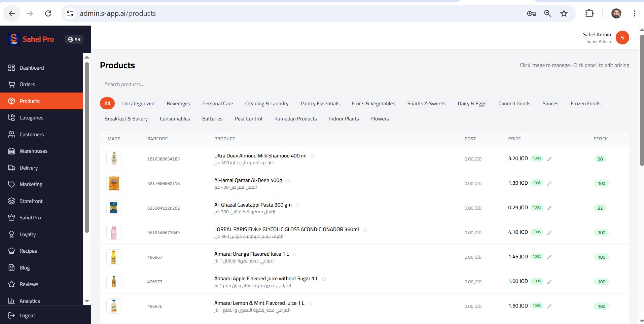
Task: Open Marketing in the sidebar
Action: (x=41, y=184)
